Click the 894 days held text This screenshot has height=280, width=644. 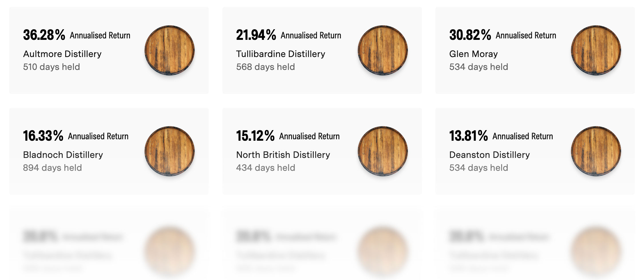(52, 168)
